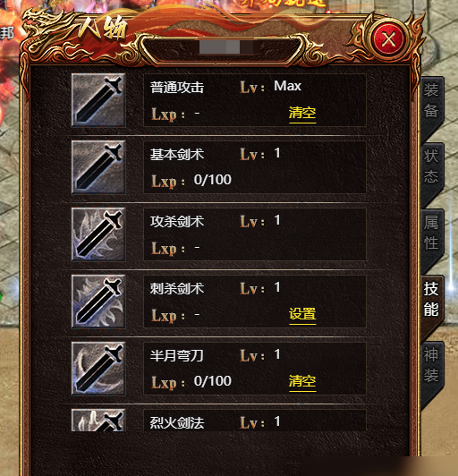Click the 人物 panel title
The width and height of the screenshot is (458, 476).
click(102, 30)
